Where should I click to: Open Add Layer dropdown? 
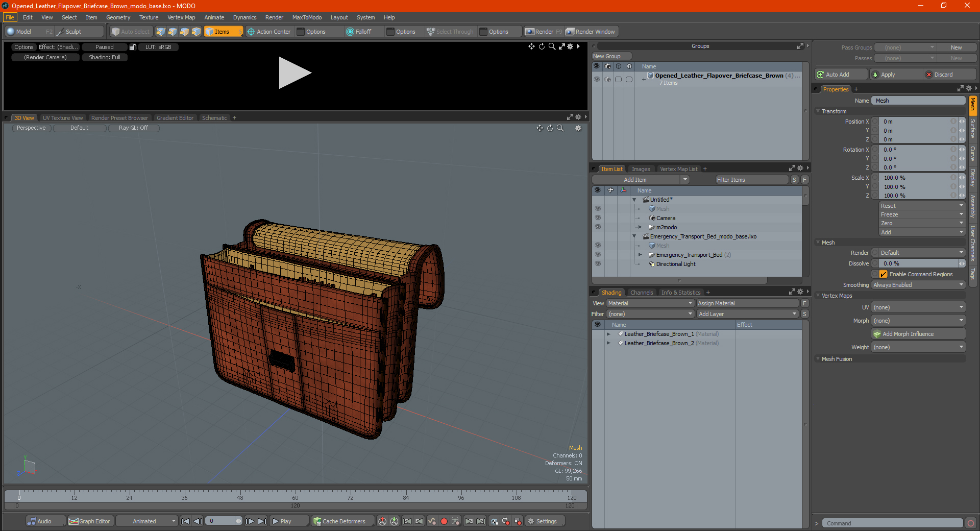click(x=747, y=314)
